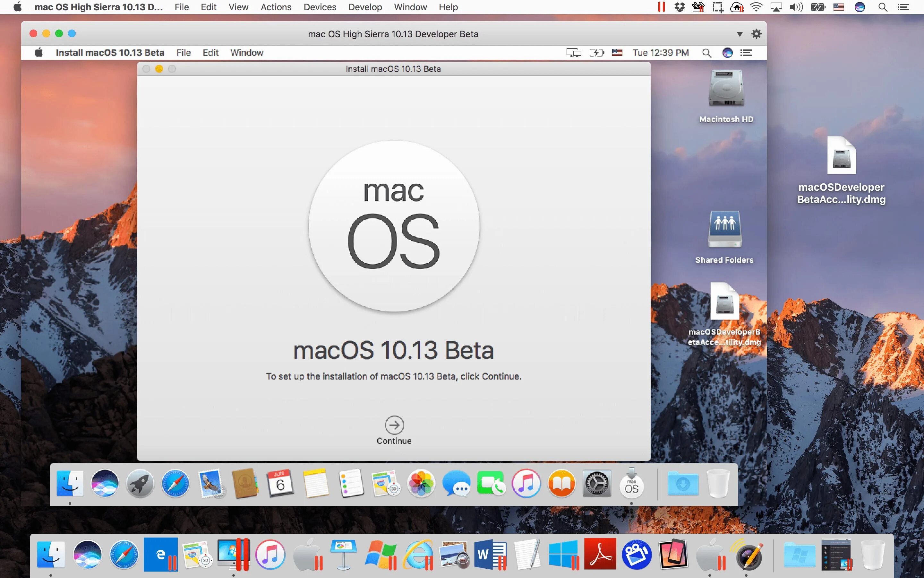The width and height of the screenshot is (924, 578).
Task: Open the Parallels window settings gear
Action: [x=756, y=34]
